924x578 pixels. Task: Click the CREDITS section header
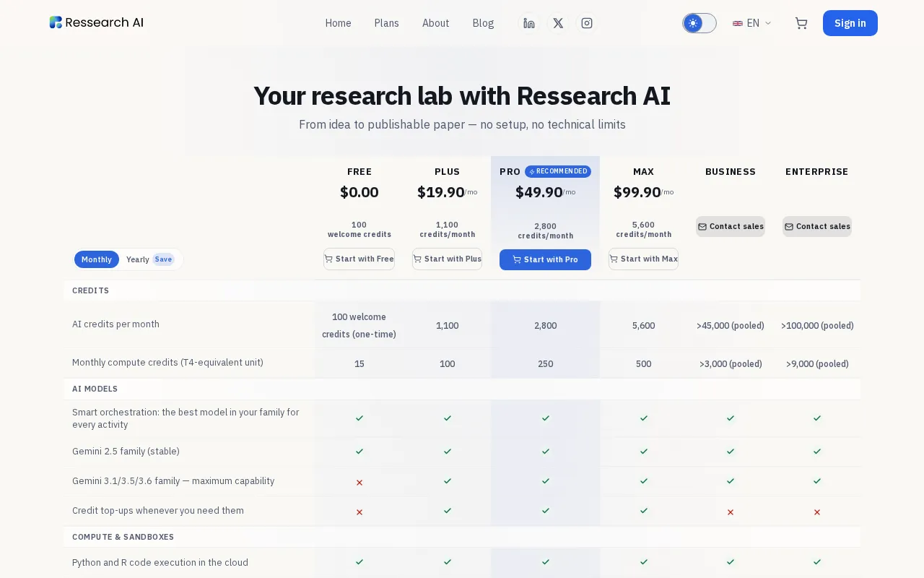90,290
